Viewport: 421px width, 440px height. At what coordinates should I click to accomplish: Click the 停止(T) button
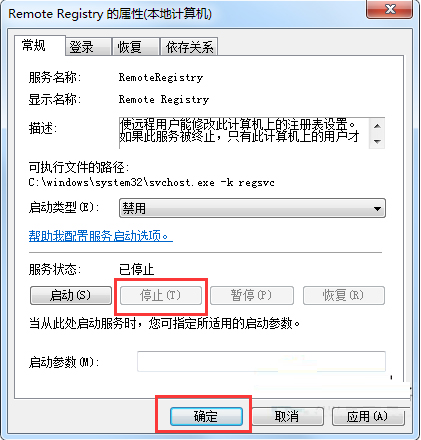pos(161,295)
